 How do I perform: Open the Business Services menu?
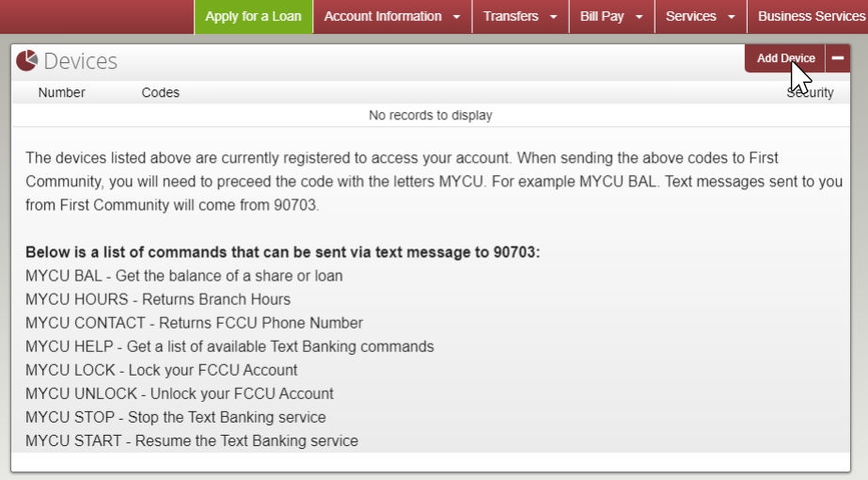tap(811, 16)
